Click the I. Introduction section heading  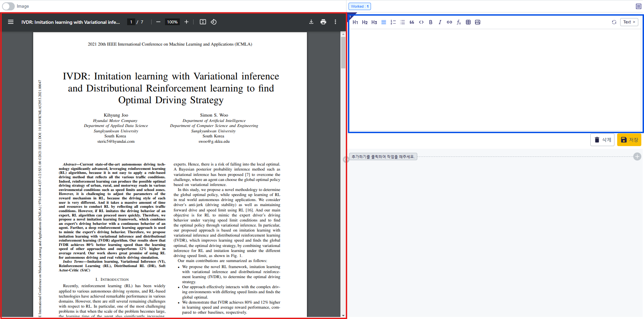[x=112, y=279]
